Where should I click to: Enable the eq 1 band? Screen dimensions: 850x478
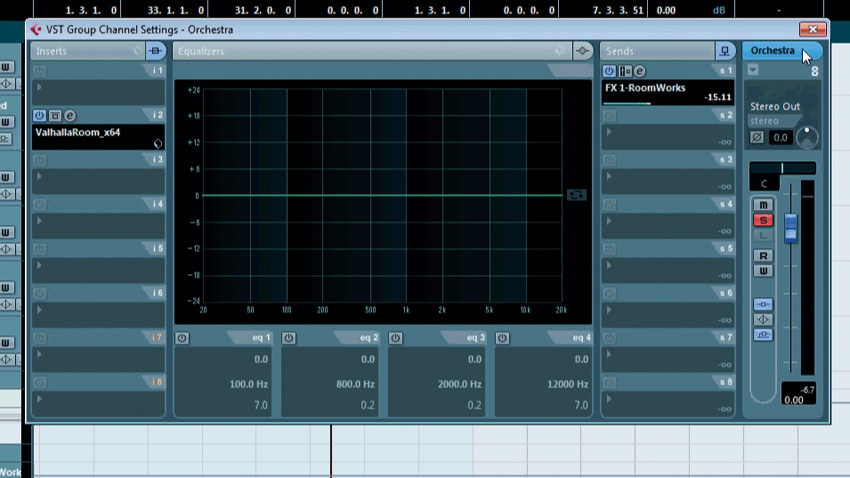pyautogui.click(x=182, y=338)
